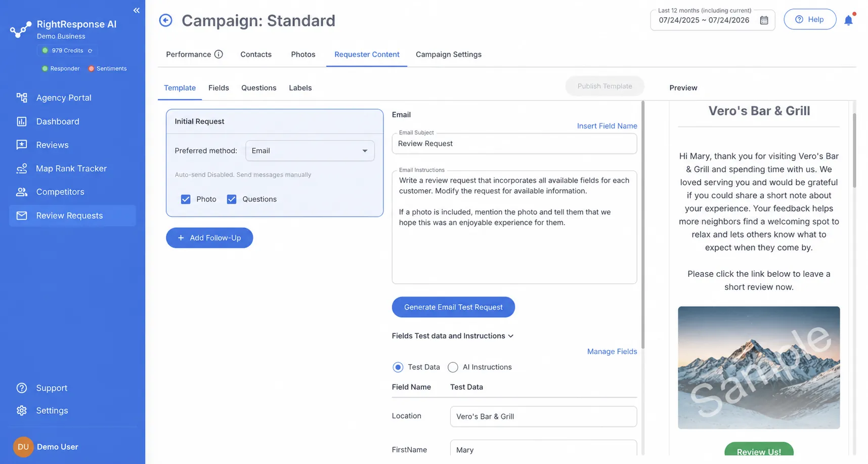Go back with the circled arrow icon
868x464 pixels.
click(165, 20)
